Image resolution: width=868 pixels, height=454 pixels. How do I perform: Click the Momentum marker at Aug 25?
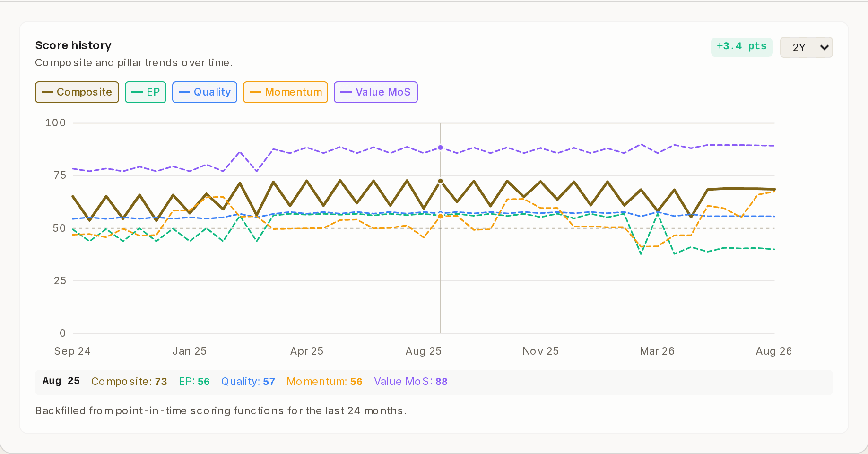[x=441, y=217]
